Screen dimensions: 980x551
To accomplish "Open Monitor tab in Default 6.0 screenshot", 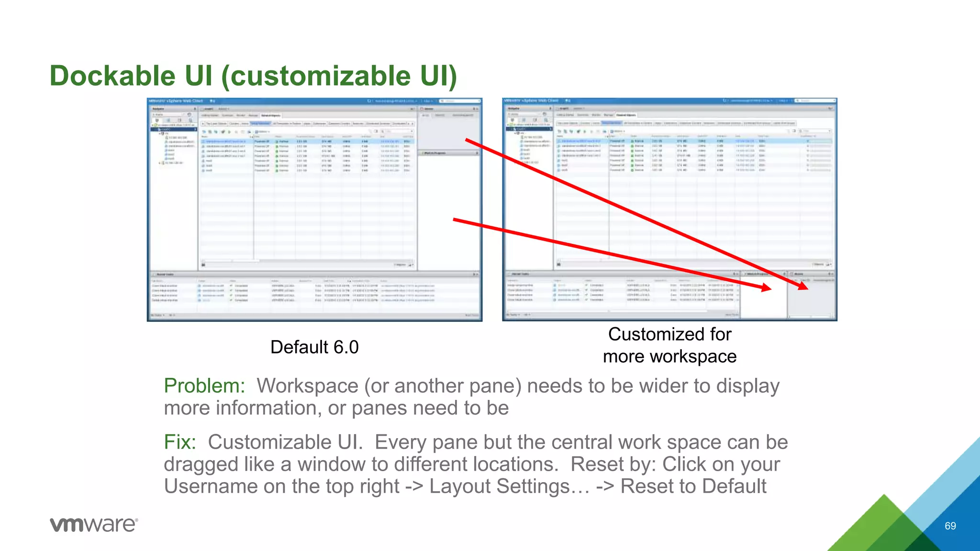I will (241, 115).
